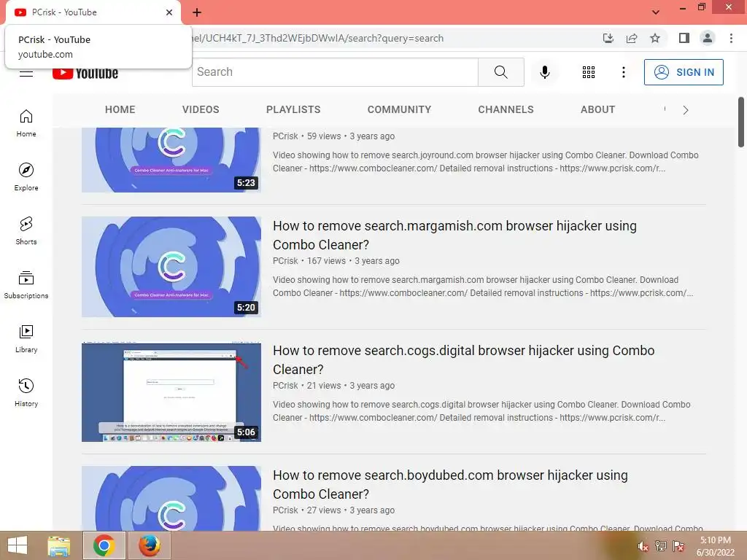Open History in the sidebar
Screen dimensions: 747x560
click(x=26, y=393)
